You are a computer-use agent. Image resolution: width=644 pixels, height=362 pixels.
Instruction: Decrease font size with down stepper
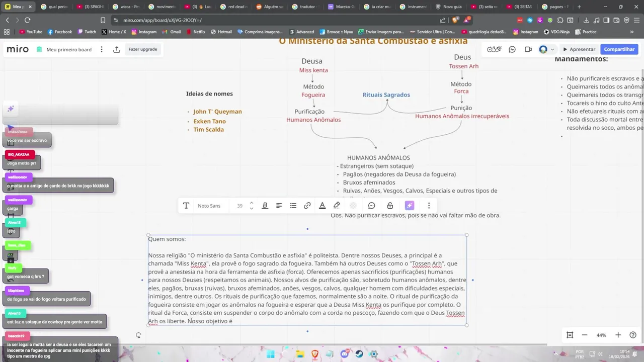click(252, 208)
